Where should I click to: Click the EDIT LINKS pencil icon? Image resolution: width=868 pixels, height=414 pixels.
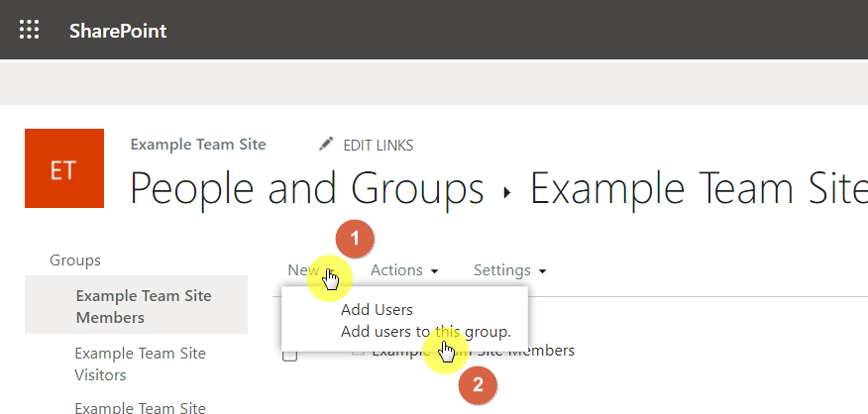[326, 144]
